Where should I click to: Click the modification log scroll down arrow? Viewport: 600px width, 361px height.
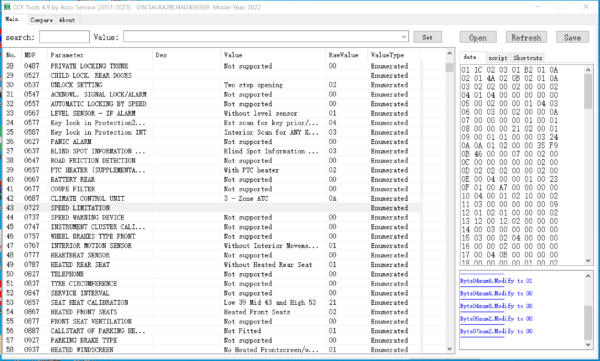588,345
